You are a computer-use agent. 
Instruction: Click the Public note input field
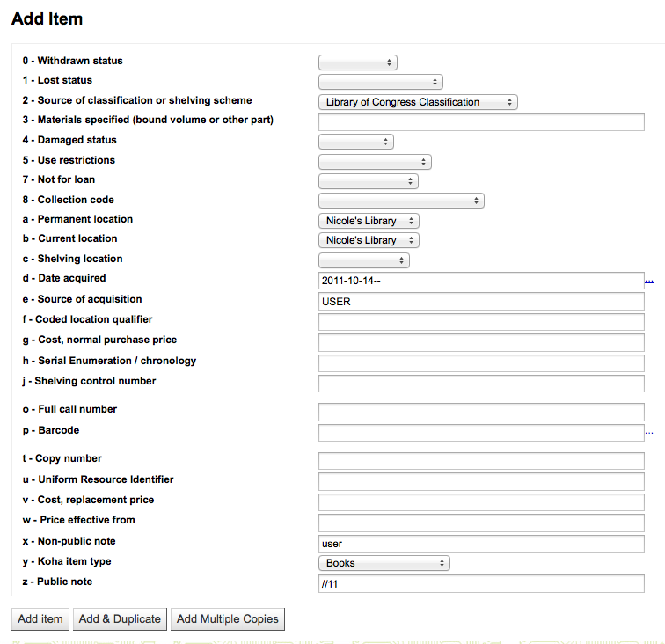481,584
